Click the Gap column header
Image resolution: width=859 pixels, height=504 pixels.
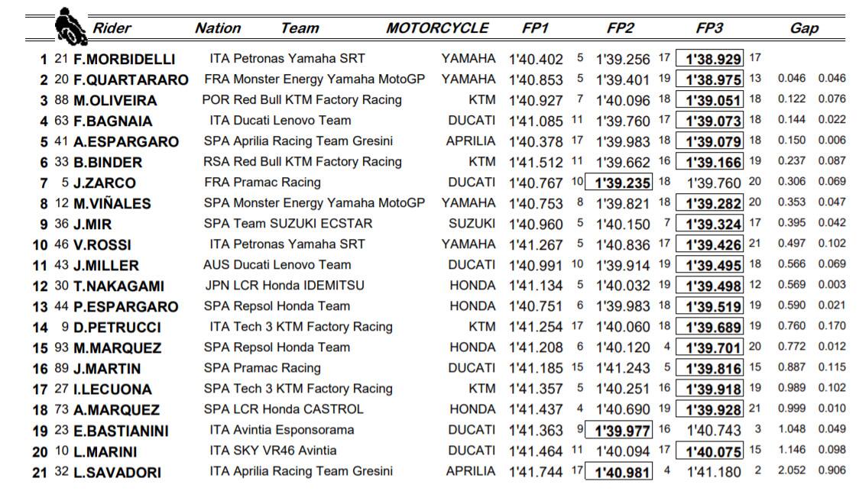pyautogui.click(x=804, y=28)
